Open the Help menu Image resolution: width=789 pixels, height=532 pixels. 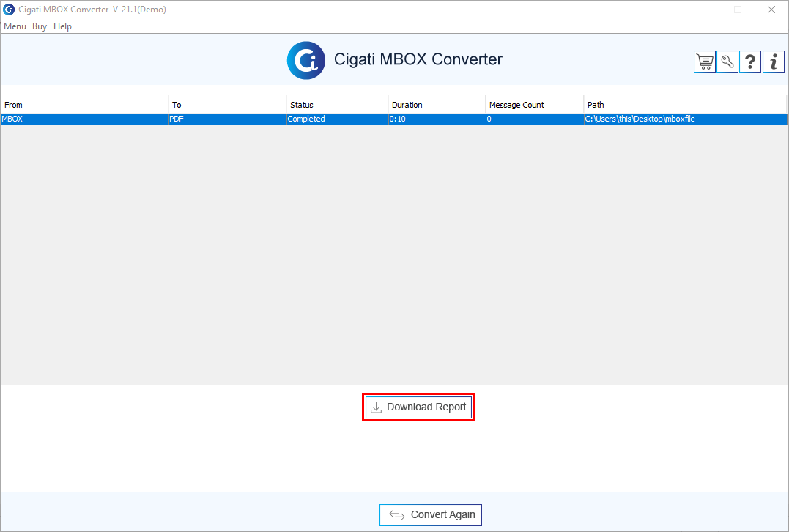point(62,26)
